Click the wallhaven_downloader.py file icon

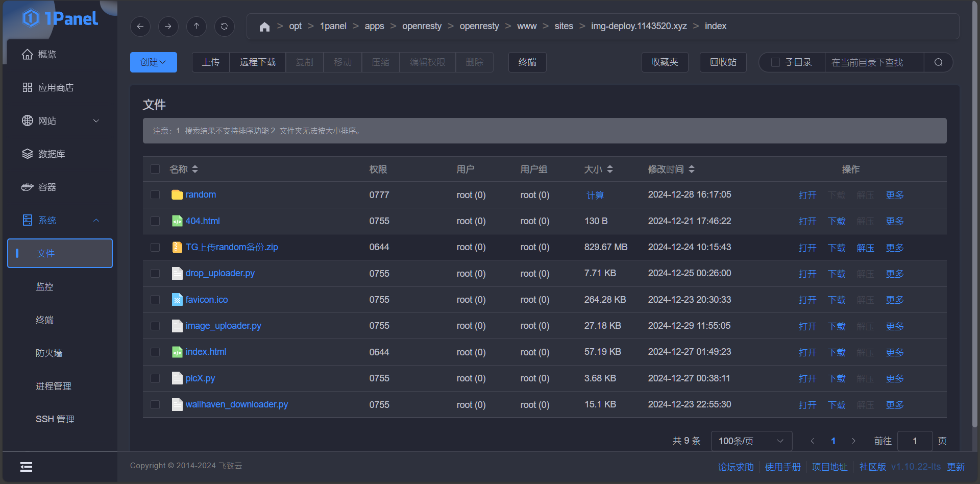coord(177,404)
